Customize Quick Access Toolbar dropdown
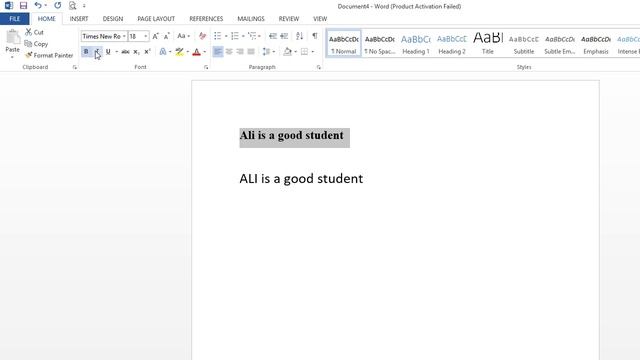The image size is (640, 360). coord(84,6)
